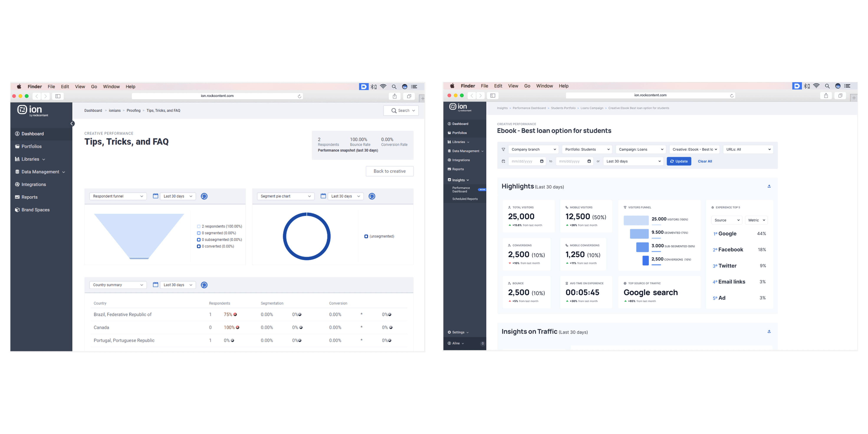Download Insights on Traffic section
The height and width of the screenshot is (434, 868).
(769, 331)
